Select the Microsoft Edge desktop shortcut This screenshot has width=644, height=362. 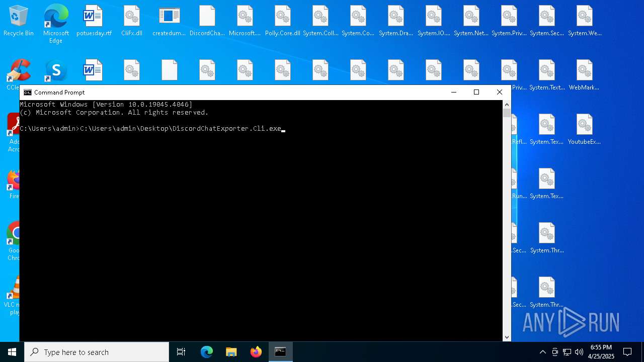56,24
